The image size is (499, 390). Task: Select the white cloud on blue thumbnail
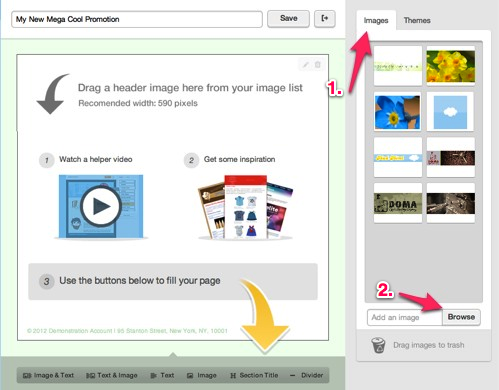coord(450,112)
